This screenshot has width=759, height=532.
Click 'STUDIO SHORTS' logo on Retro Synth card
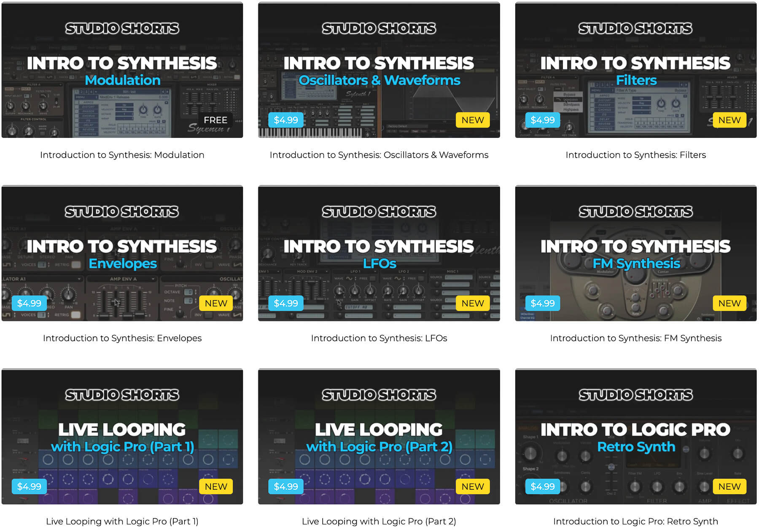[x=636, y=395]
